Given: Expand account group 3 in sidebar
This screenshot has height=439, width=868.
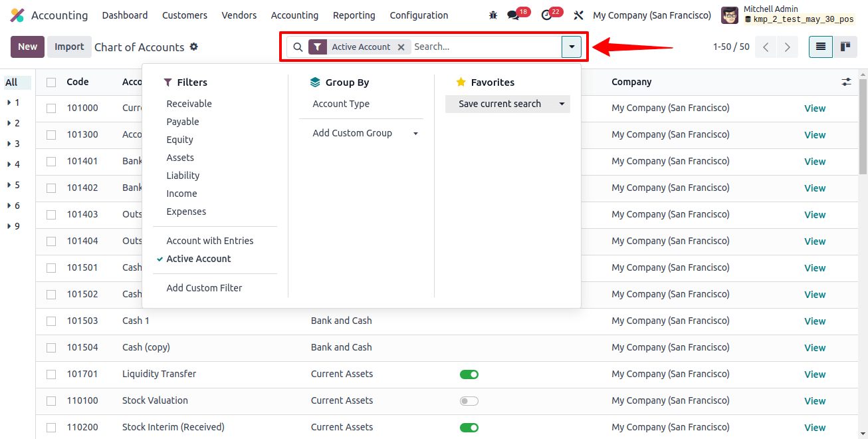Looking at the screenshot, I should tap(9, 144).
